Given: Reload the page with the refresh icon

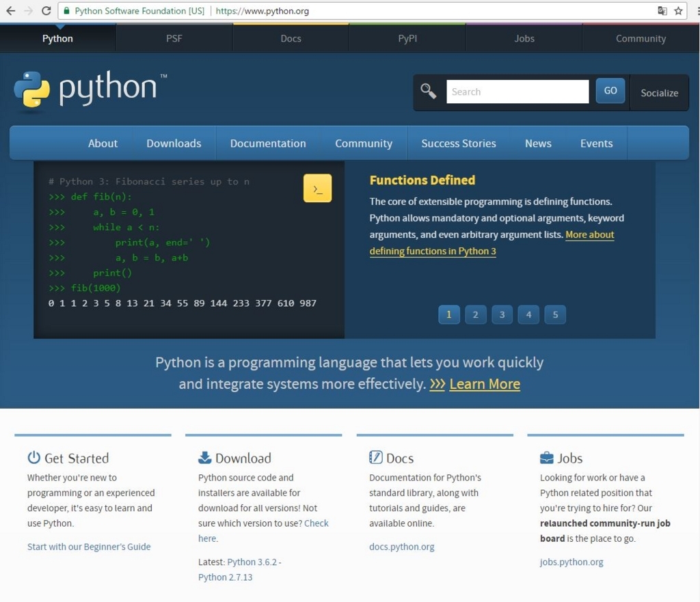Looking at the screenshot, I should [x=46, y=11].
